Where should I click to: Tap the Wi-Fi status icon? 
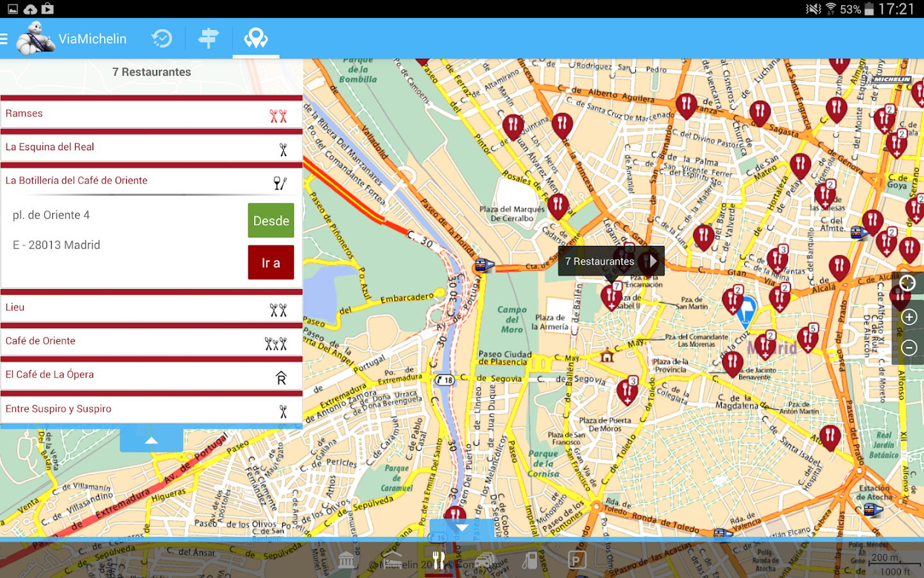pyautogui.click(x=830, y=9)
